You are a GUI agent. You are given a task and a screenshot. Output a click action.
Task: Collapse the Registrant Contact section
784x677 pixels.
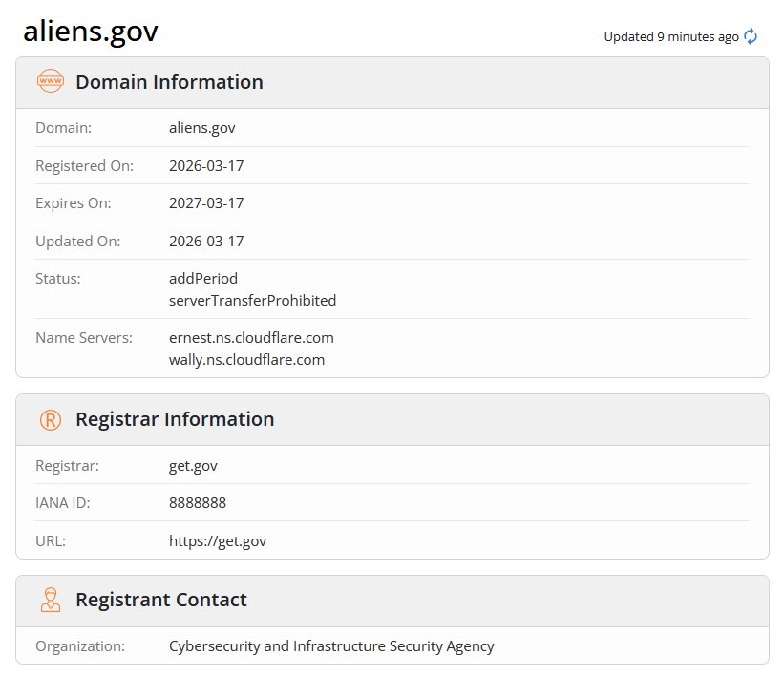click(160, 600)
